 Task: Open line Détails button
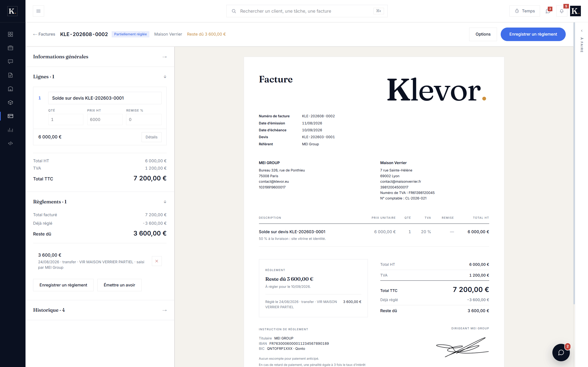151,137
